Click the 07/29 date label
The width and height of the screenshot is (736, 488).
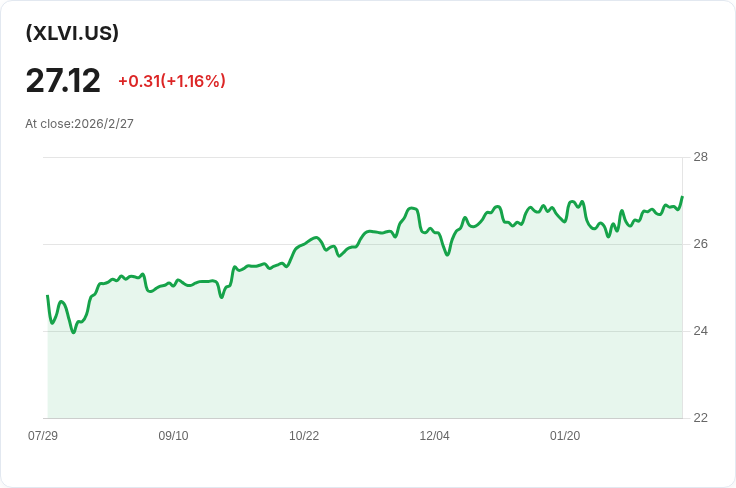pyautogui.click(x=43, y=436)
